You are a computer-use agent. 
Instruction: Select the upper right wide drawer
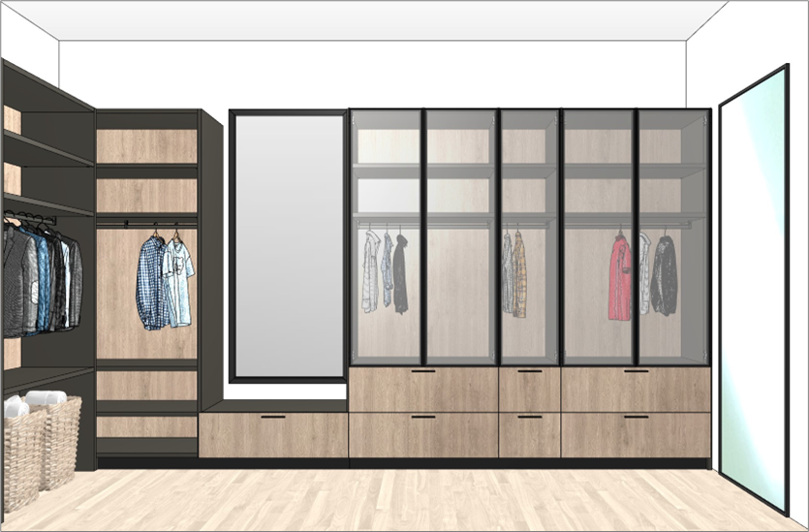(x=636, y=390)
